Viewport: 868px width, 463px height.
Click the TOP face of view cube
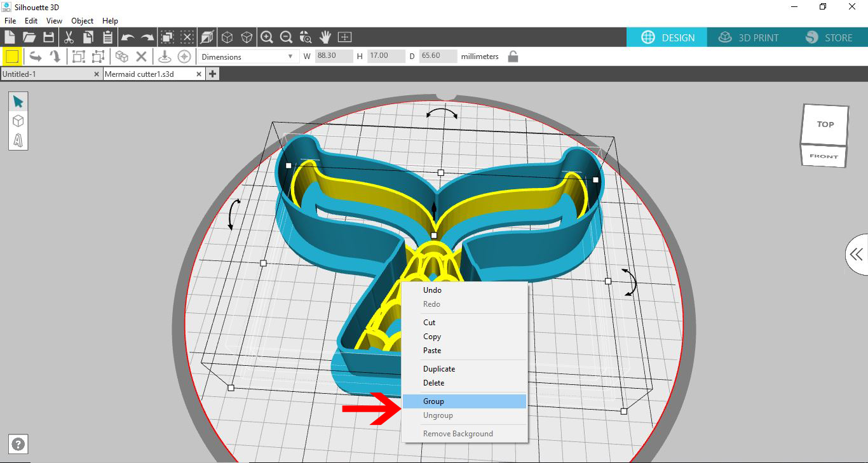825,124
